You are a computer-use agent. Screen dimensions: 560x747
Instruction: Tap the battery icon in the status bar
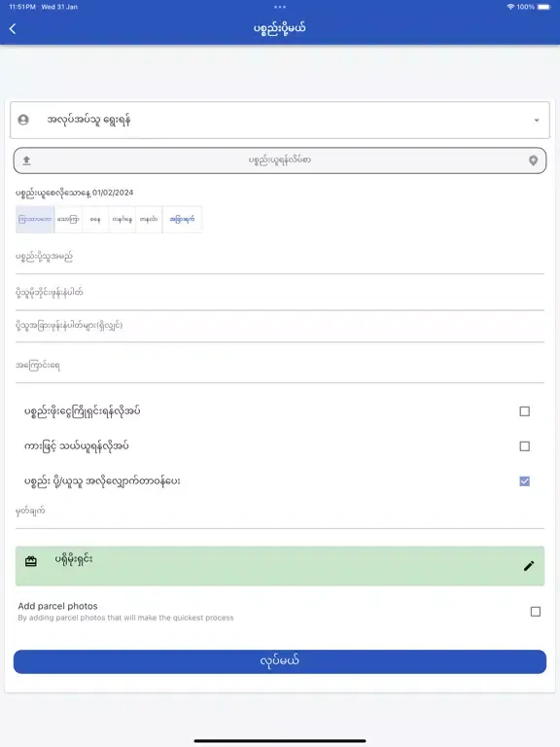(x=543, y=7)
